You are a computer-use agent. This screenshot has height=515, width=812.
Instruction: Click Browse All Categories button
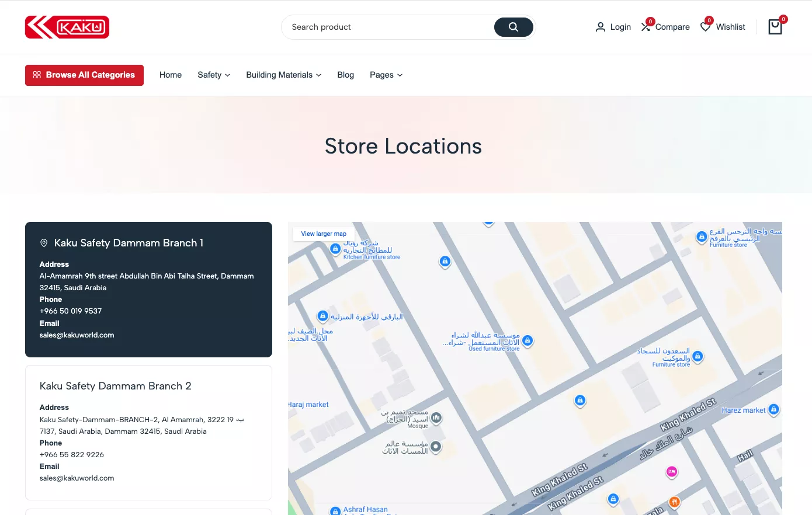[84, 75]
